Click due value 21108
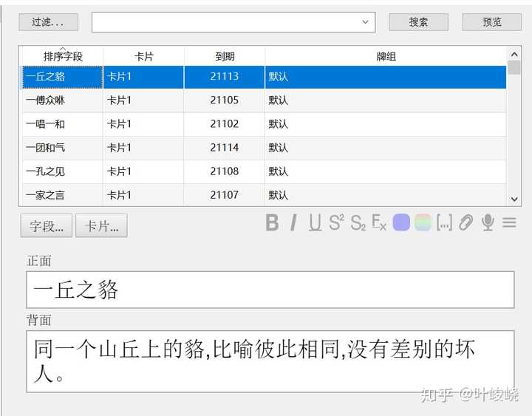The height and width of the screenshot is (416, 532). coord(225,171)
